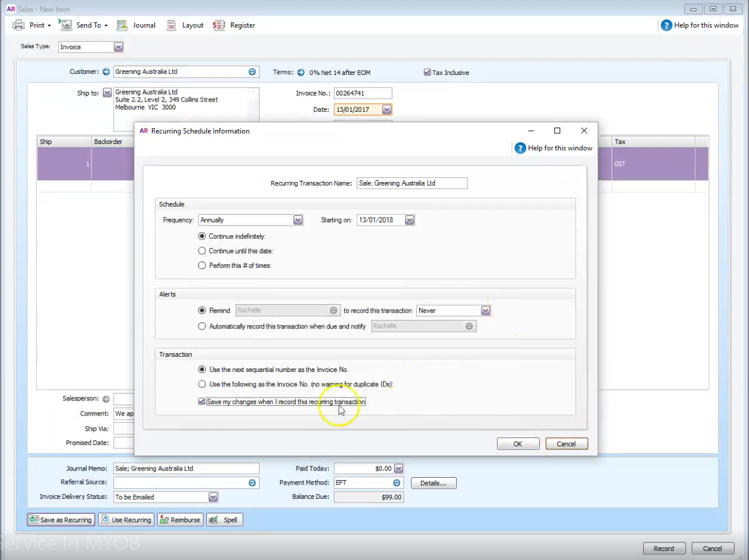Click the Layout toolbar icon
This screenshot has width=749, height=560.
[x=185, y=25]
